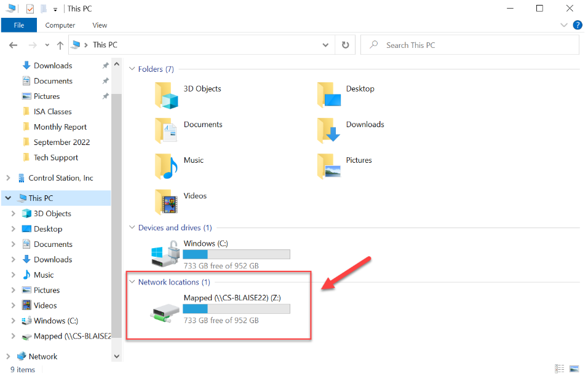Select Network in the navigation pane

tap(43, 356)
